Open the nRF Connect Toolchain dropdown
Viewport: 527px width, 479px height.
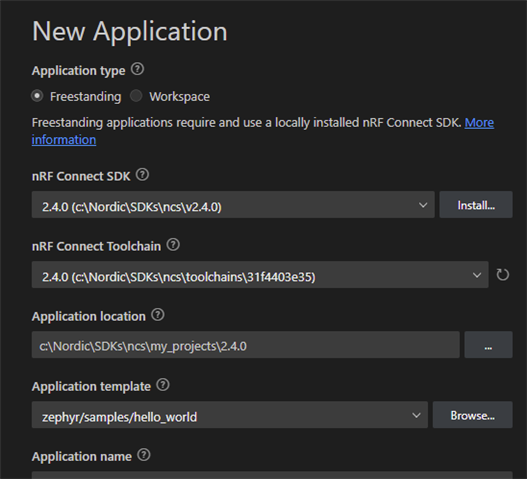point(260,275)
